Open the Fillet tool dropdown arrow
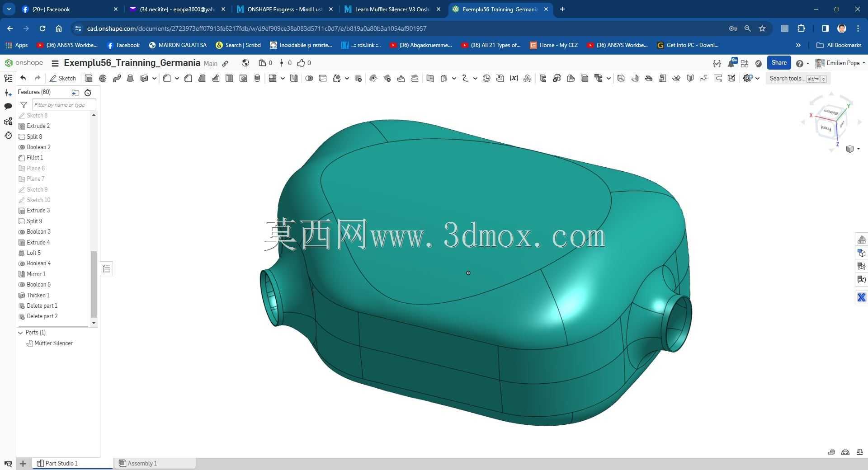The height and width of the screenshot is (470, 868). tap(177, 78)
